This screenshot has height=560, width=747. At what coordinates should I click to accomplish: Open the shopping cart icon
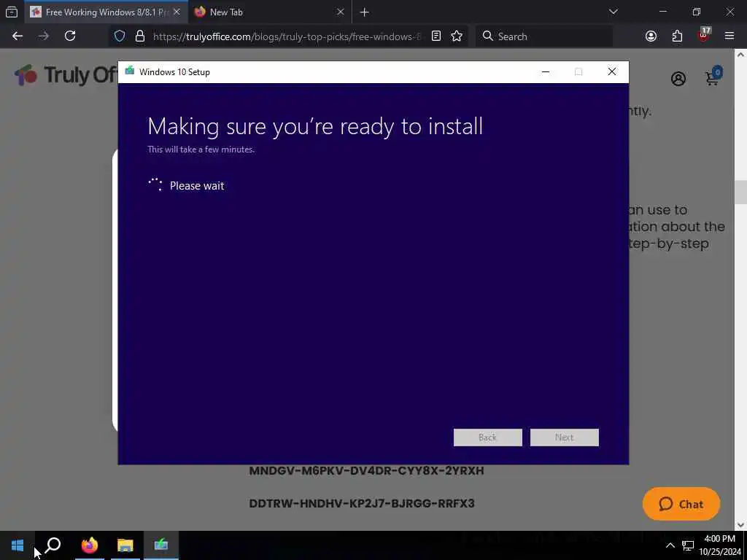point(713,76)
